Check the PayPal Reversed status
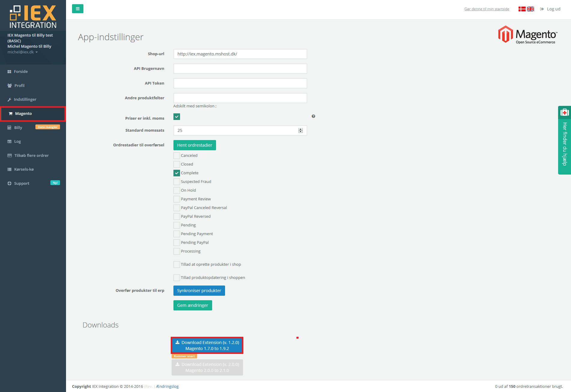 coord(177,217)
